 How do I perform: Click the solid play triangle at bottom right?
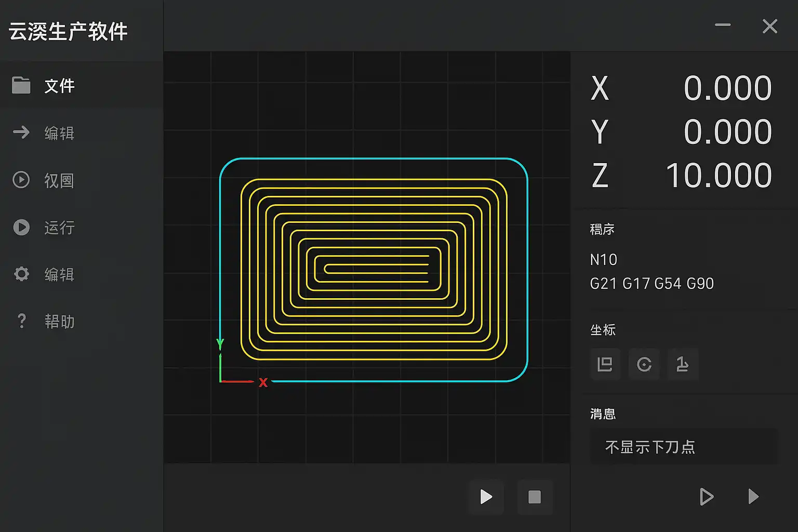click(x=753, y=497)
